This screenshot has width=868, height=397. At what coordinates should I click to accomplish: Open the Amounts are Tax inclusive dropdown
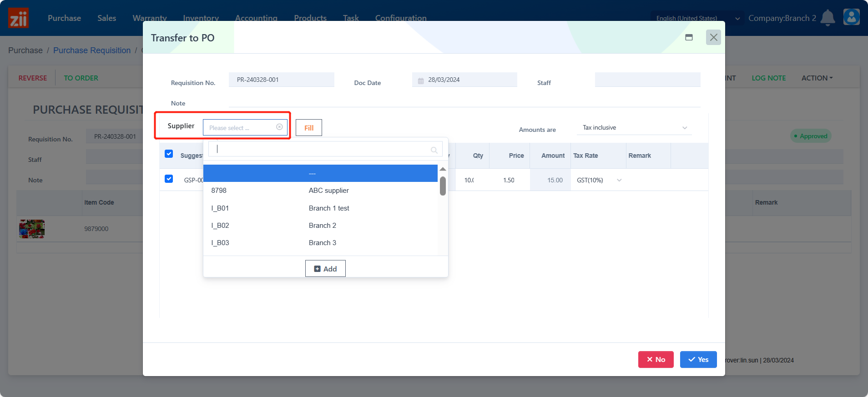coord(635,128)
